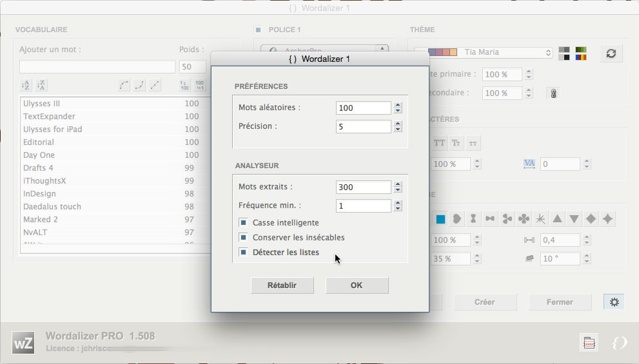Confirm preferences with OK
The height and width of the screenshot is (364, 639).
(357, 285)
